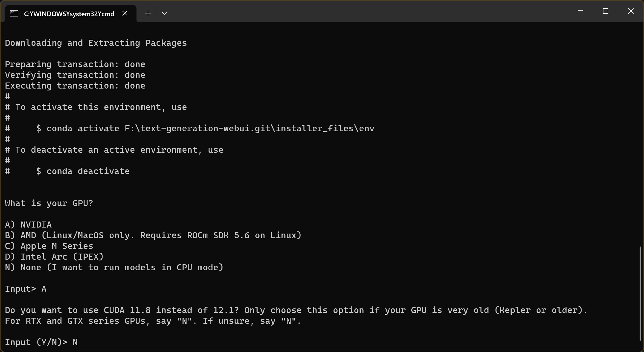Click the 'N) None' CPU mode option text
Viewport: 644px width, 352px height.
[114, 268]
